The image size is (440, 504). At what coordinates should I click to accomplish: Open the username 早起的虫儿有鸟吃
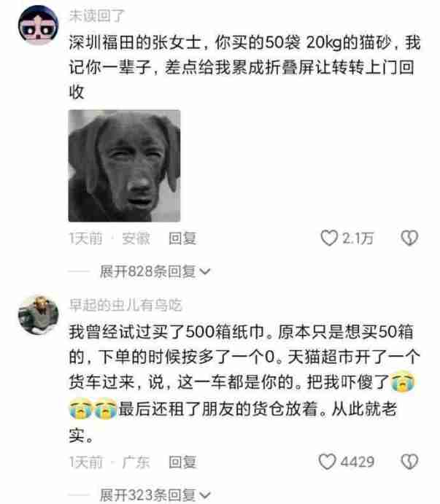tap(126, 305)
